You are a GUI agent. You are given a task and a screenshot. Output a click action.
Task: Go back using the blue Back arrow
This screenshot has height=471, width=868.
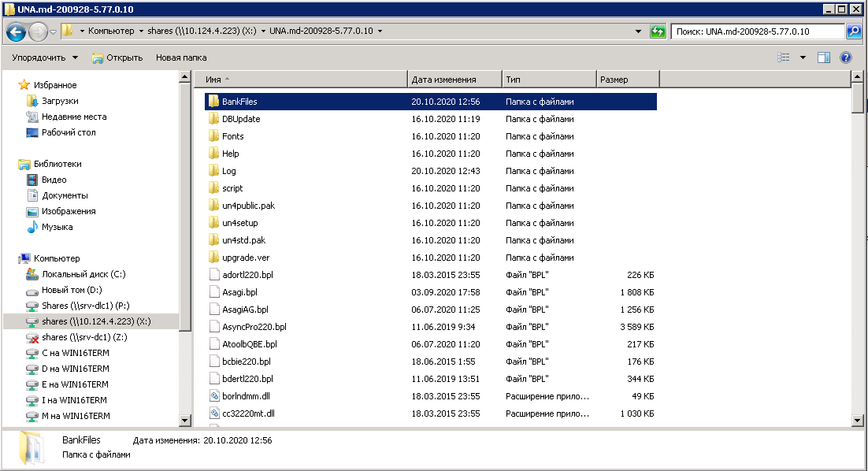pyautogui.click(x=16, y=32)
